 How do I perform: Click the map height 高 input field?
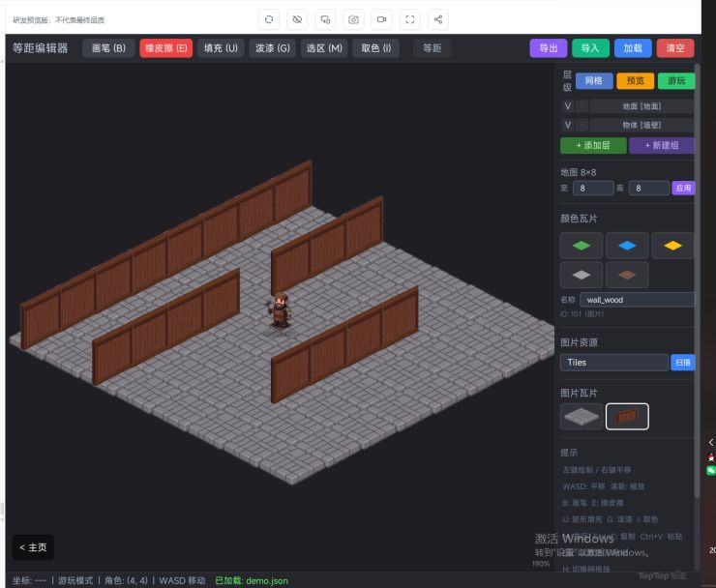coord(649,188)
